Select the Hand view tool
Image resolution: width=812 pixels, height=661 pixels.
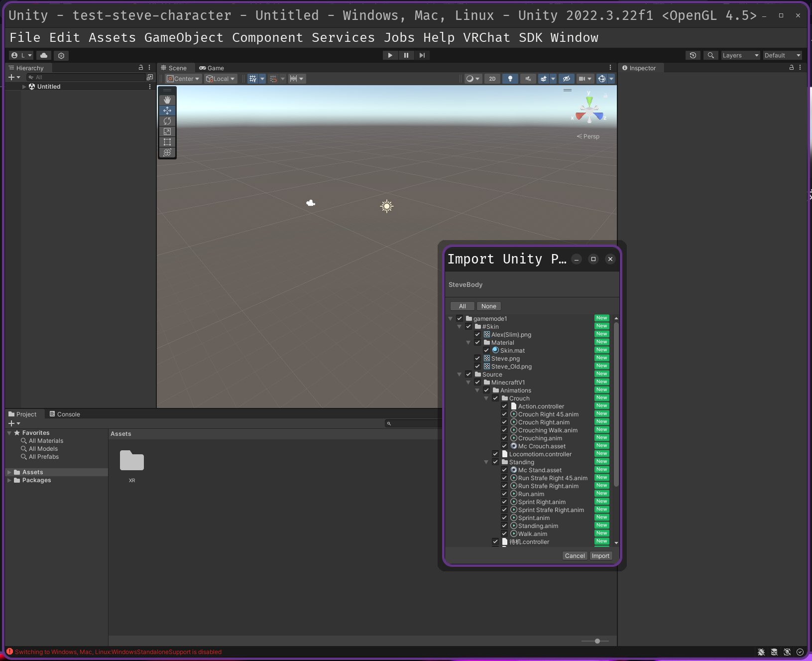click(167, 100)
